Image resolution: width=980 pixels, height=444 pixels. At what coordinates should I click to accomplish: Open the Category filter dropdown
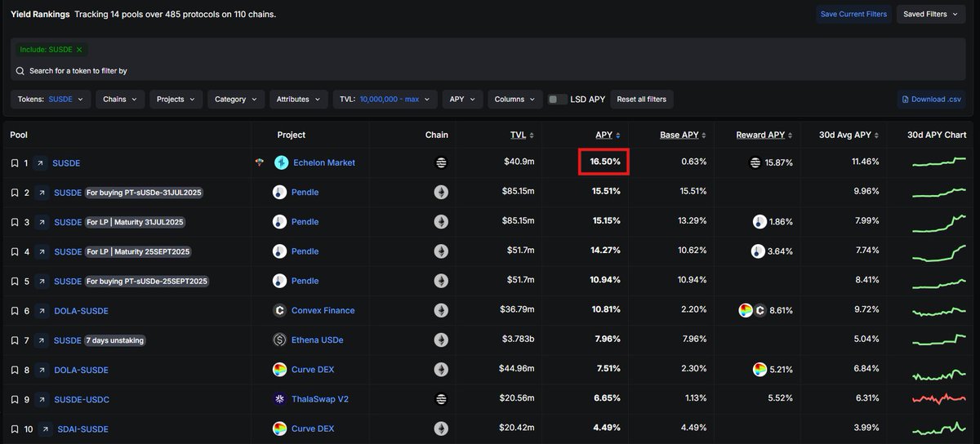click(236, 99)
